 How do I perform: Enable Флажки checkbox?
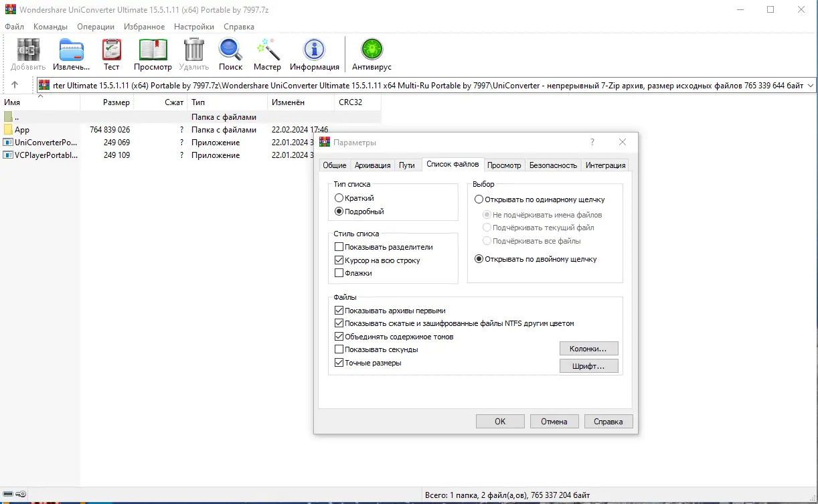[x=339, y=273]
